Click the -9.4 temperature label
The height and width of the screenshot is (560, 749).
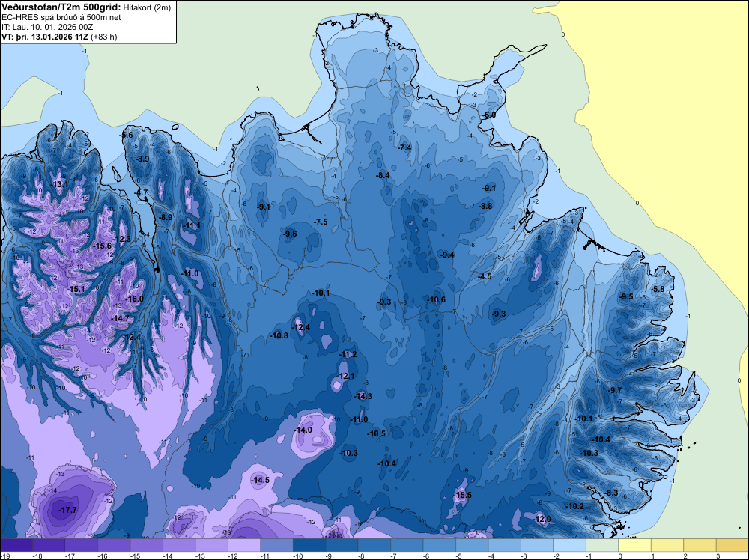click(x=447, y=255)
